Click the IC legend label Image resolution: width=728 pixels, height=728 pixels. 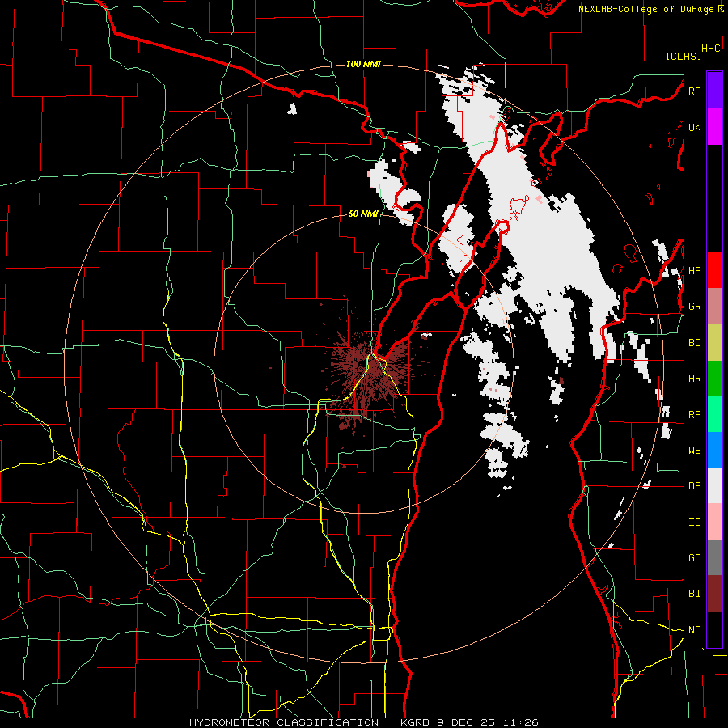point(694,522)
